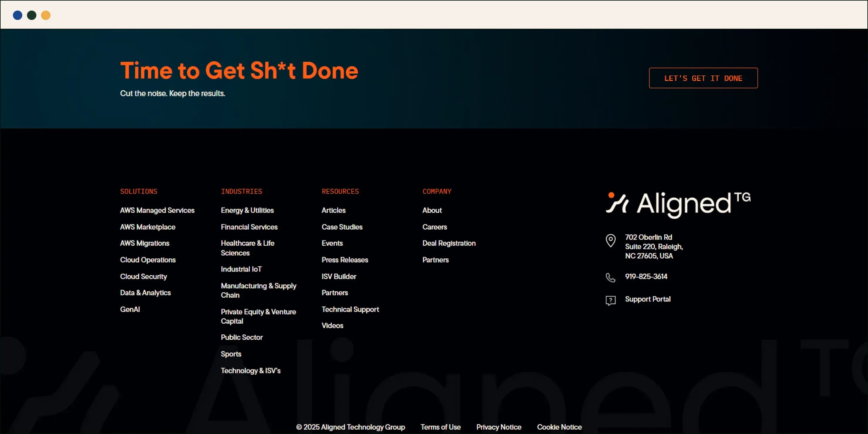View the Cookie Notice
The height and width of the screenshot is (434, 868).
(559, 427)
